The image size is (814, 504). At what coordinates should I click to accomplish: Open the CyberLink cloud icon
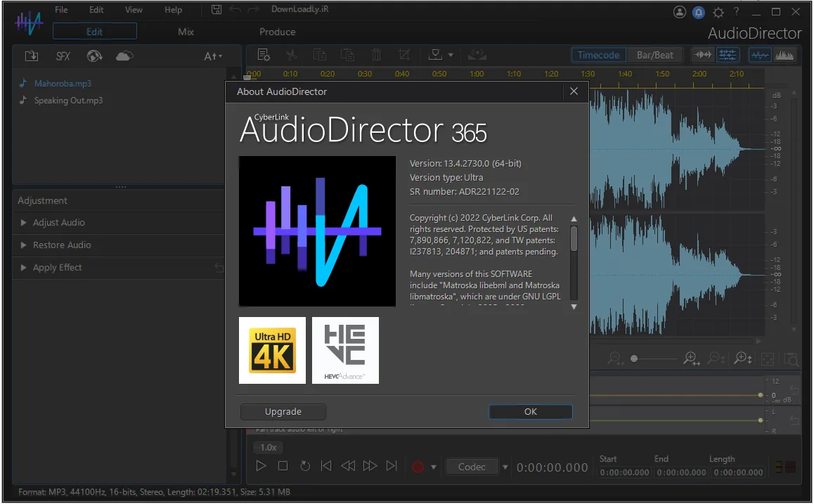(x=124, y=56)
